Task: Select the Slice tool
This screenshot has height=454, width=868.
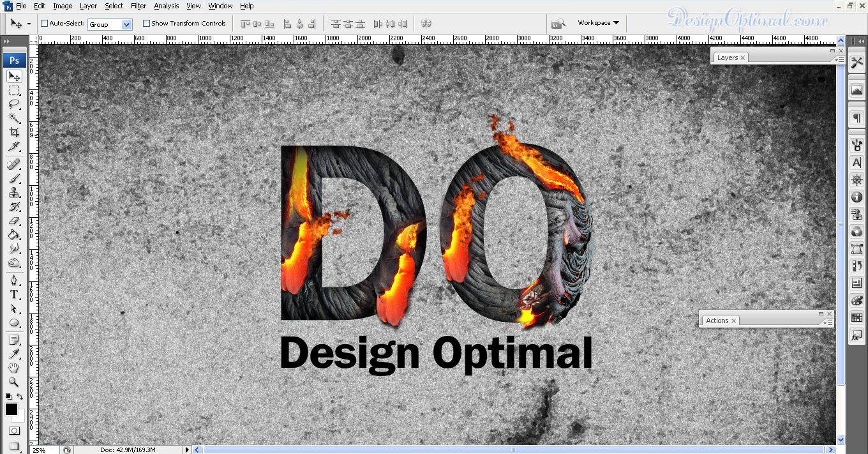Action: click(x=14, y=146)
